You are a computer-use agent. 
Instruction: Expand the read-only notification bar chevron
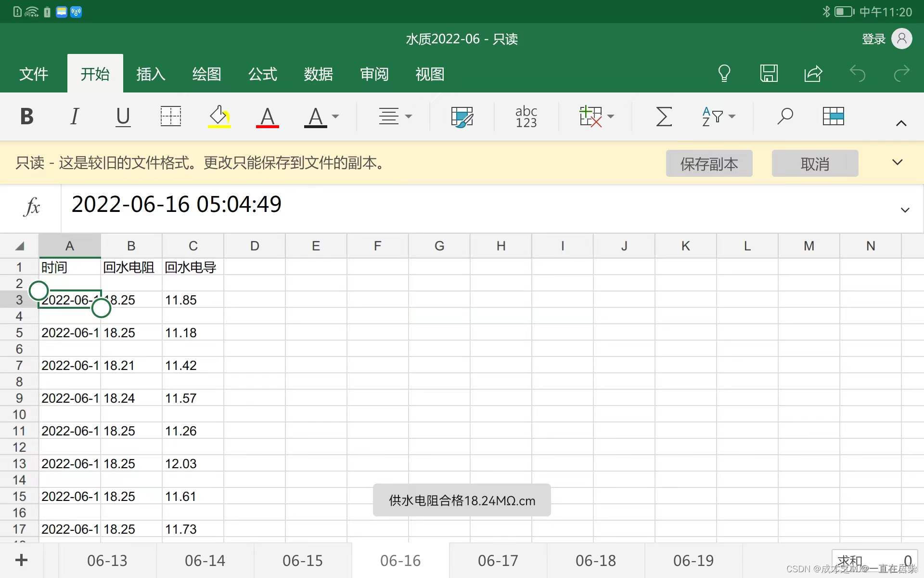point(897,162)
